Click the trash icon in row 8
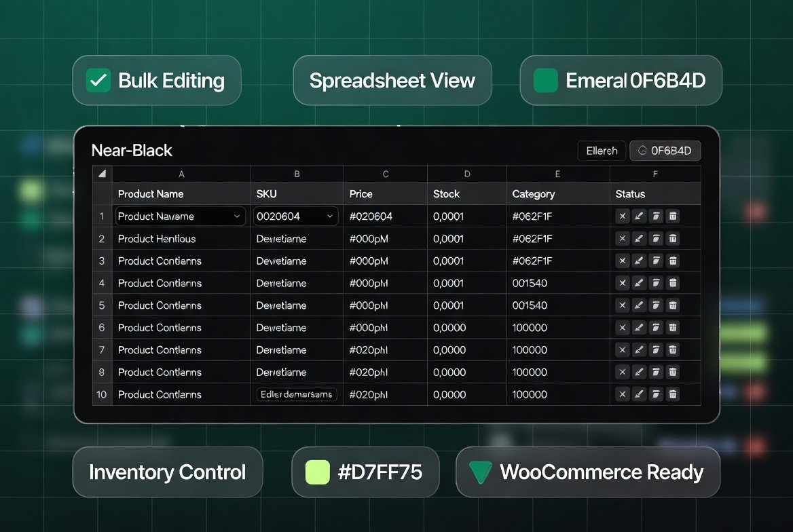The image size is (793, 532). pos(673,373)
